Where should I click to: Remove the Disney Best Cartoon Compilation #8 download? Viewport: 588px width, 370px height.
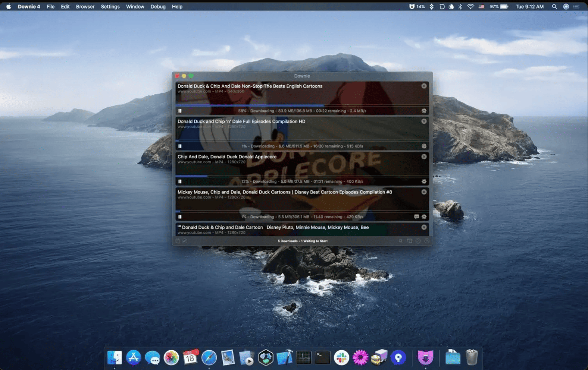(424, 192)
